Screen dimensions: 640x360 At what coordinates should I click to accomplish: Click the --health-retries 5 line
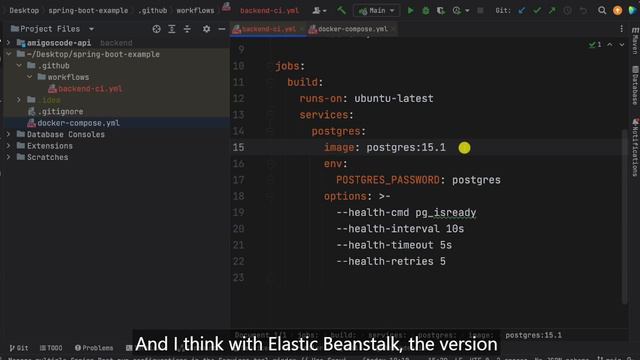coord(391,262)
